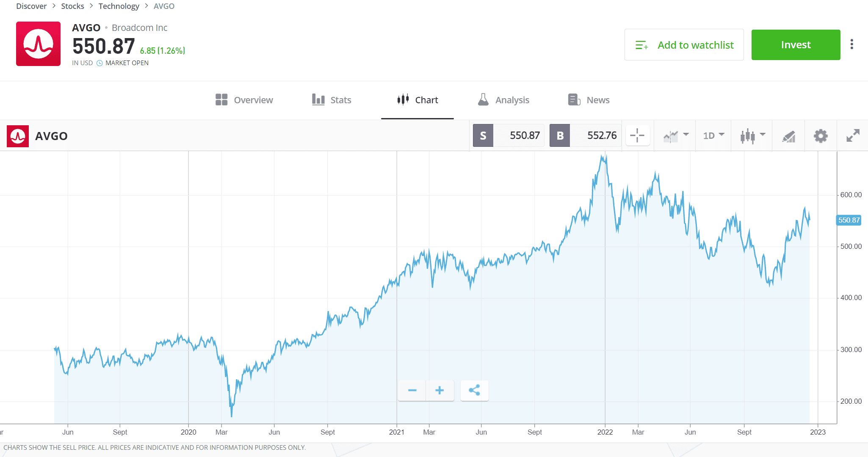Click the 2022 label on time axis
Viewport: 868px width, 457px height.
[605, 432]
